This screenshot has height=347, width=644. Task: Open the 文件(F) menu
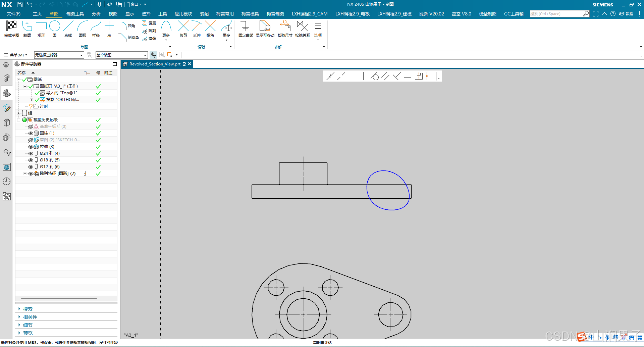click(13, 14)
